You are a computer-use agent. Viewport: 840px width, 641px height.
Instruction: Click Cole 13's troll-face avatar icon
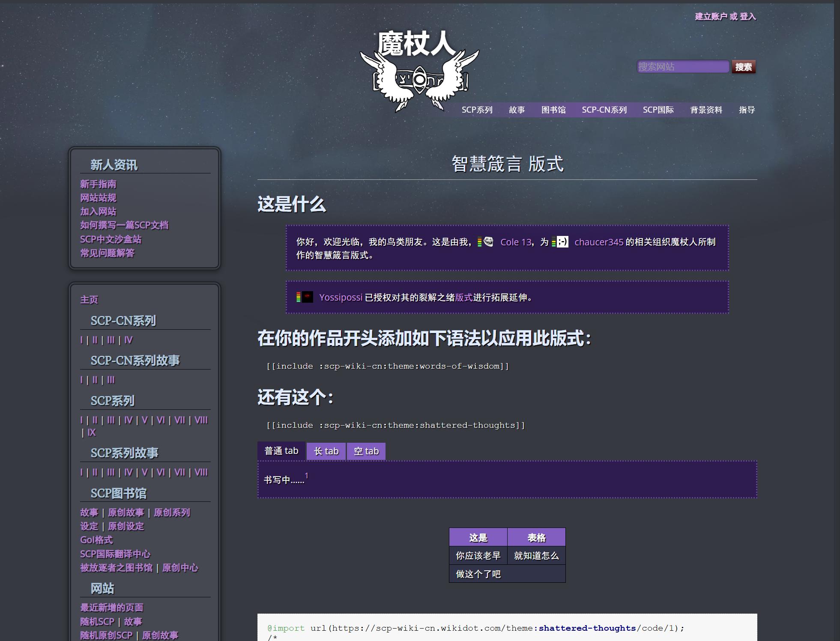pos(488,242)
